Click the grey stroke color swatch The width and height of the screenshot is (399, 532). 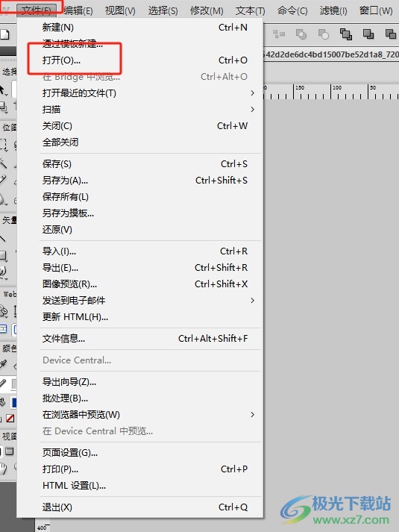(x=14, y=384)
